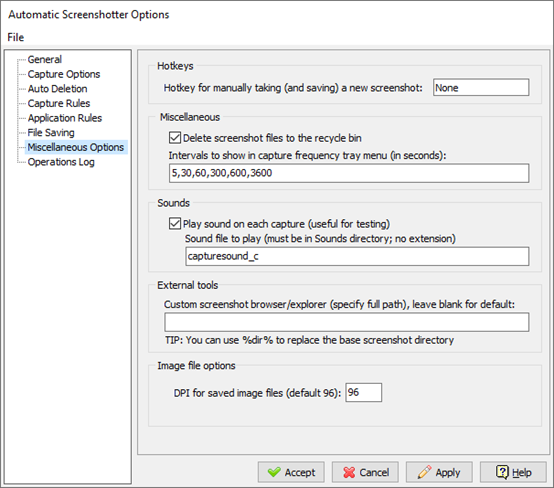Select General in the options tree
The height and width of the screenshot is (488, 554).
[x=45, y=59]
